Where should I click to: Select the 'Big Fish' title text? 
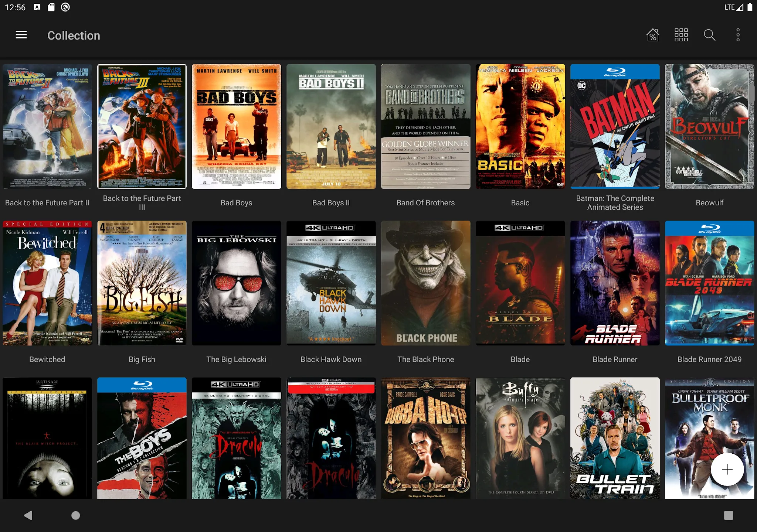(142, 359)
